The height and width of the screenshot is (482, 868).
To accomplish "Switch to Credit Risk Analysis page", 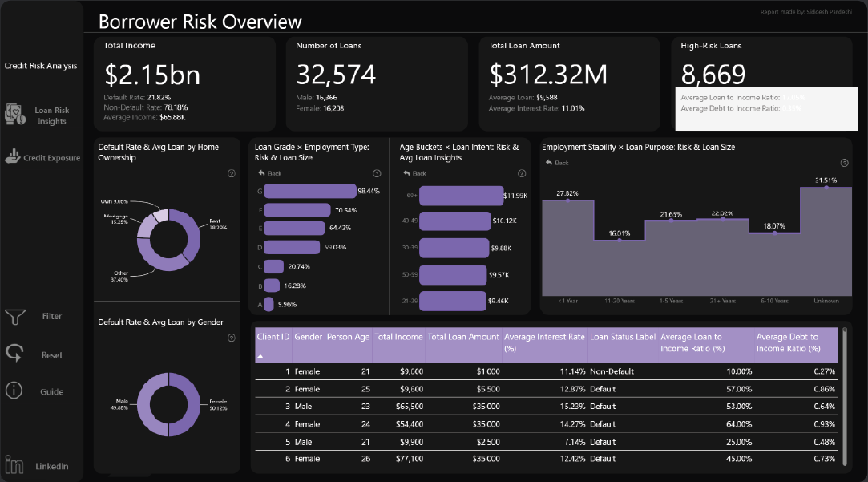I will click(41, 66).
